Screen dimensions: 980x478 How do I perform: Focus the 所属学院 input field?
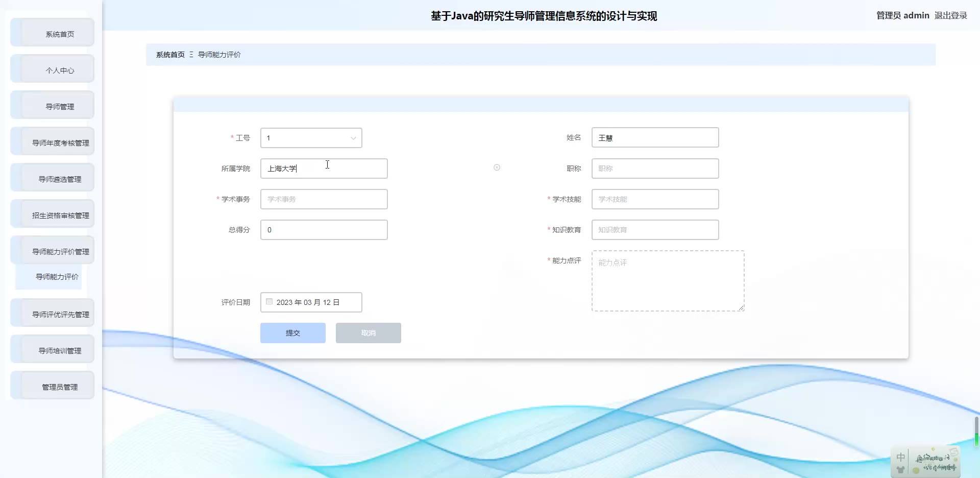(324, 169)
